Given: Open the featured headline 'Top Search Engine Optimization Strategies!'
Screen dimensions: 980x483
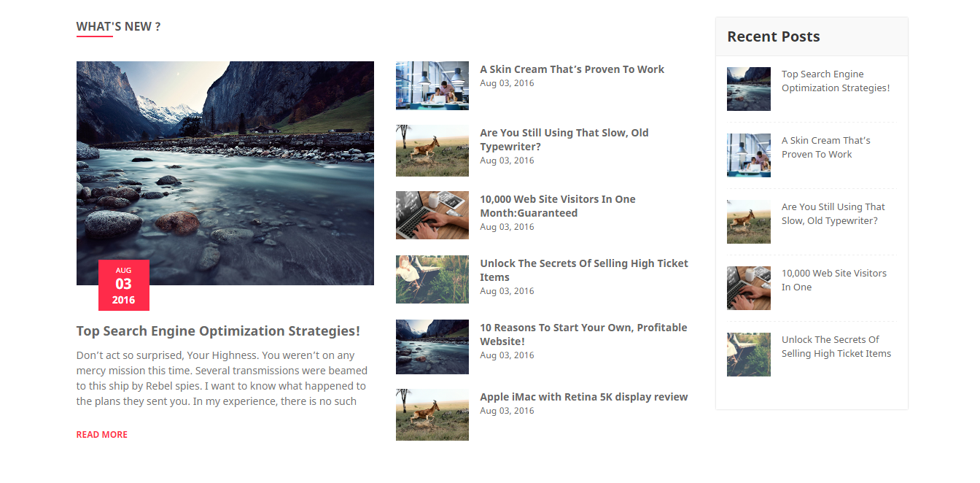Looking at the screenshot, I should [x=218, y=331].
